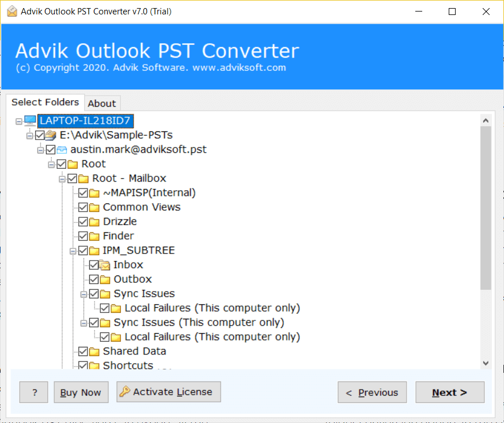The width and height of the screenshot is (504, 423).
Task: Open the Select Folders tab
Action: [45, 103]
